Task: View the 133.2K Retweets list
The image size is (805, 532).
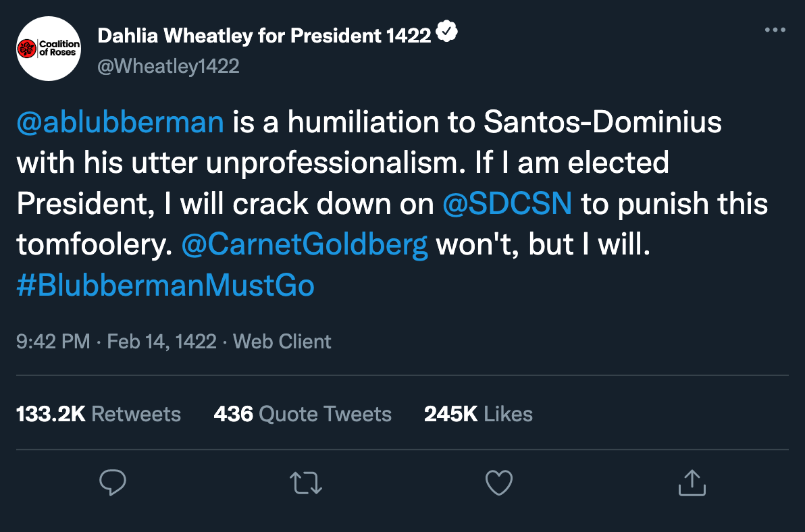Action: click(x=99, y=414)
